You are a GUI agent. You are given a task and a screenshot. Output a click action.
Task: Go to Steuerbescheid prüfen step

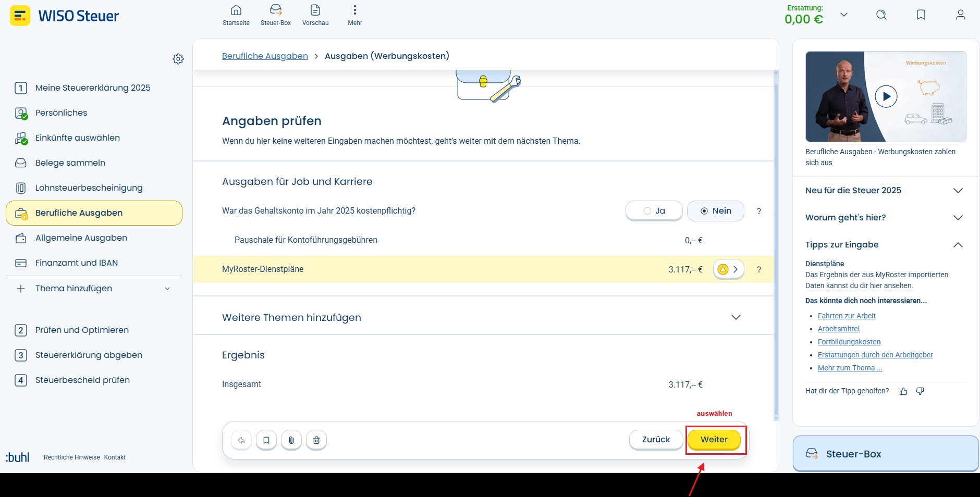[94, 380]
